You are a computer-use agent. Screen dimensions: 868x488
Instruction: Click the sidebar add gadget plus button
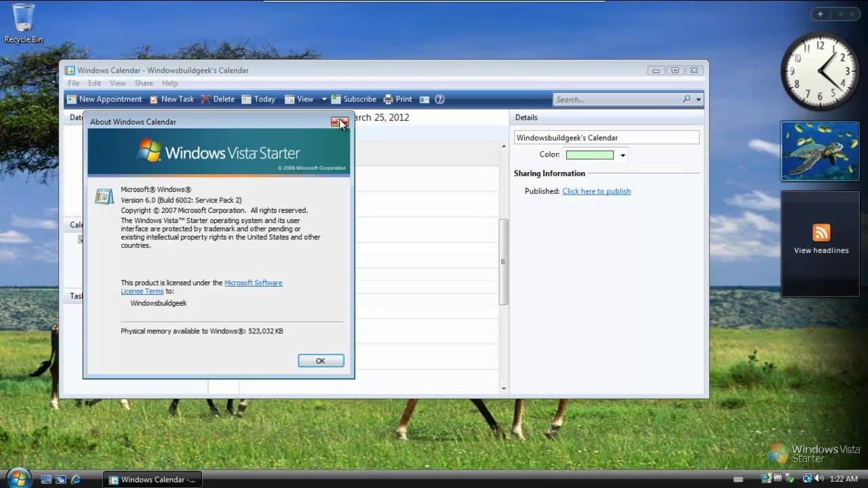[x=820, y=14]
